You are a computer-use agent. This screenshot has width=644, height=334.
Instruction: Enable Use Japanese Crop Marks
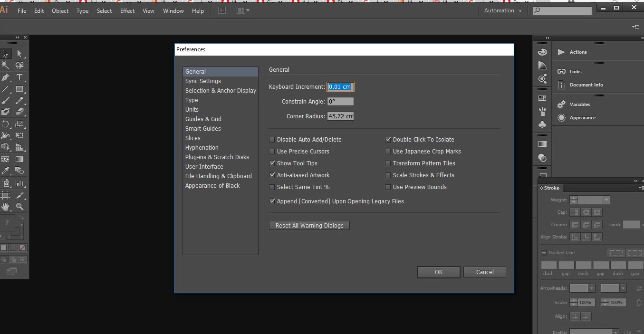[388, 152]
